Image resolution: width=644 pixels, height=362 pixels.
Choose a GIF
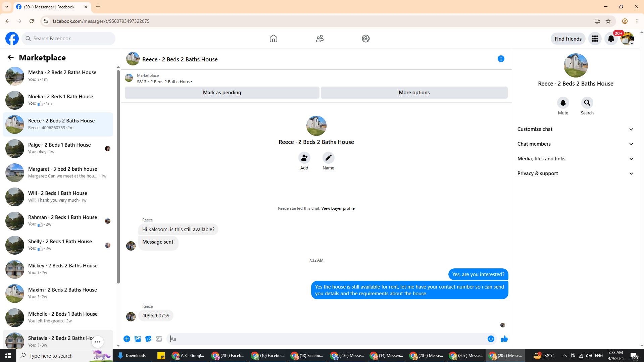point(159,339)
